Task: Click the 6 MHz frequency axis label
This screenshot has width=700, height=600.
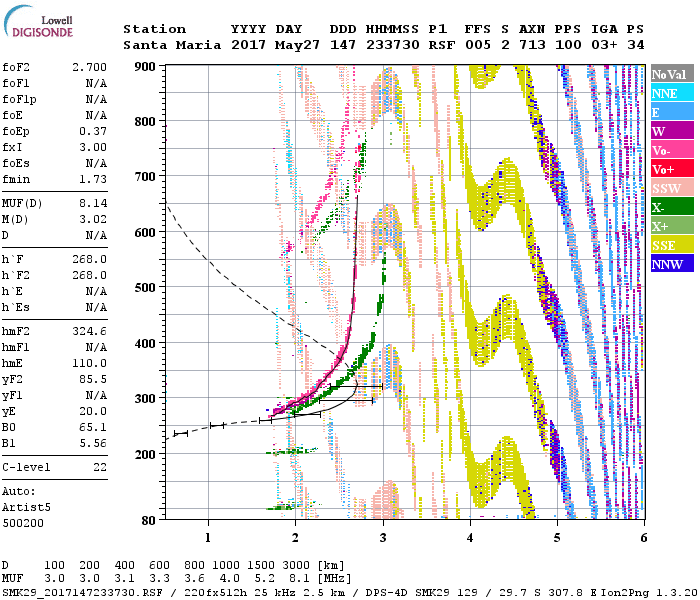Action: coord(644,538)
